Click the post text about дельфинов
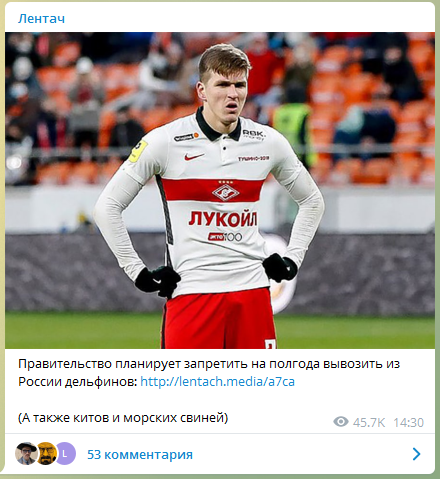The height and width of the screenshot is (479, 440). (x=209, y=373)
